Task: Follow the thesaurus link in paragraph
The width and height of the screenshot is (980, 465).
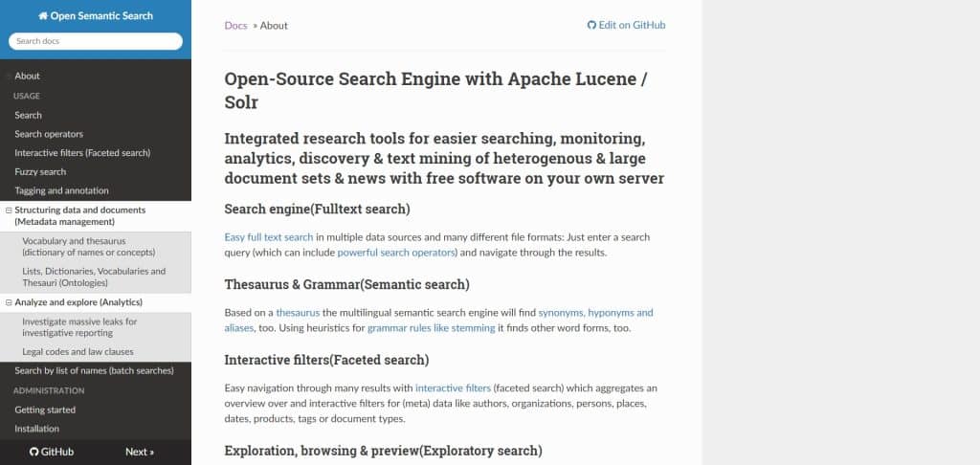Action: (x=298, y=313)
